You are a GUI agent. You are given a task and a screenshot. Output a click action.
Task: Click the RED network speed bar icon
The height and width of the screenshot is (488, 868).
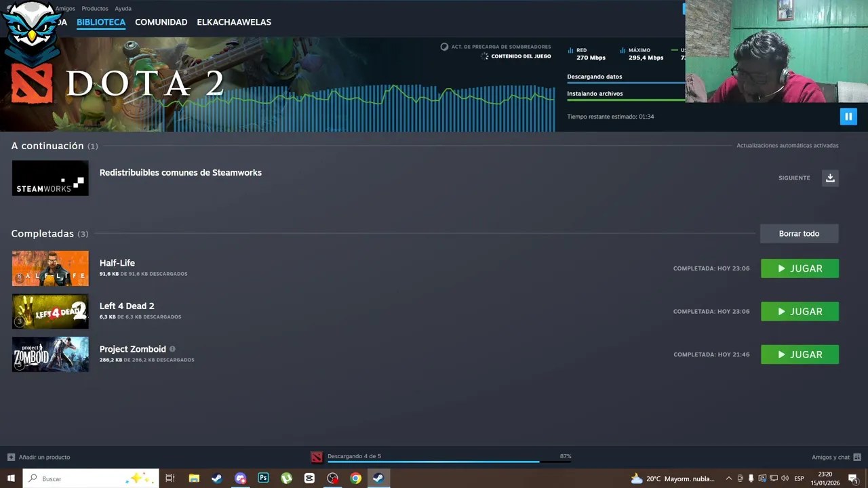pos(570,50)
